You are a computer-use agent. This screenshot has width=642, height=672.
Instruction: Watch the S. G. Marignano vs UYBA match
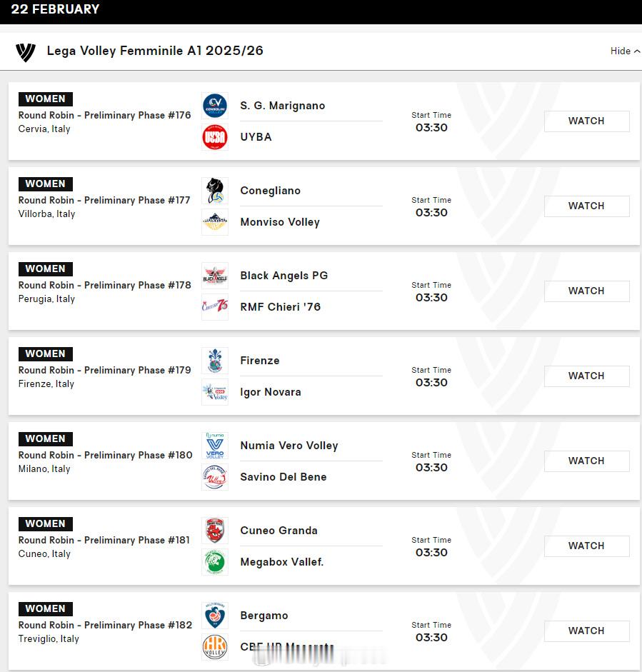(586, 121)
